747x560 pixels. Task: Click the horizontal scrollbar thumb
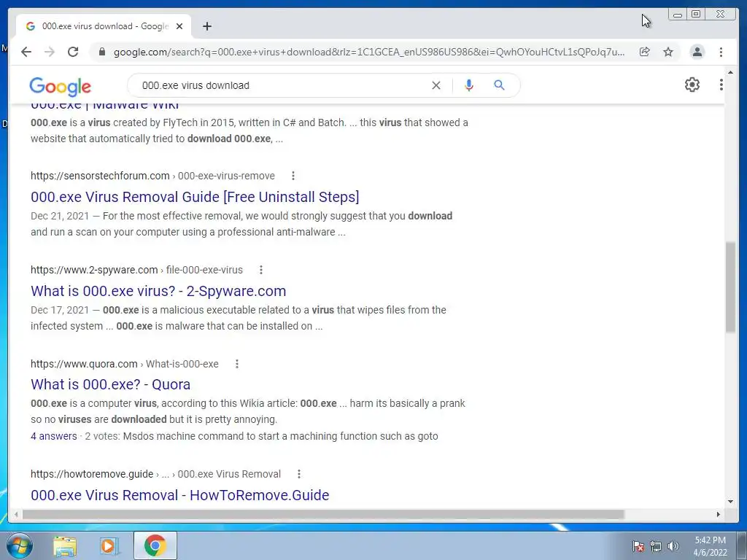pos(323,514)
